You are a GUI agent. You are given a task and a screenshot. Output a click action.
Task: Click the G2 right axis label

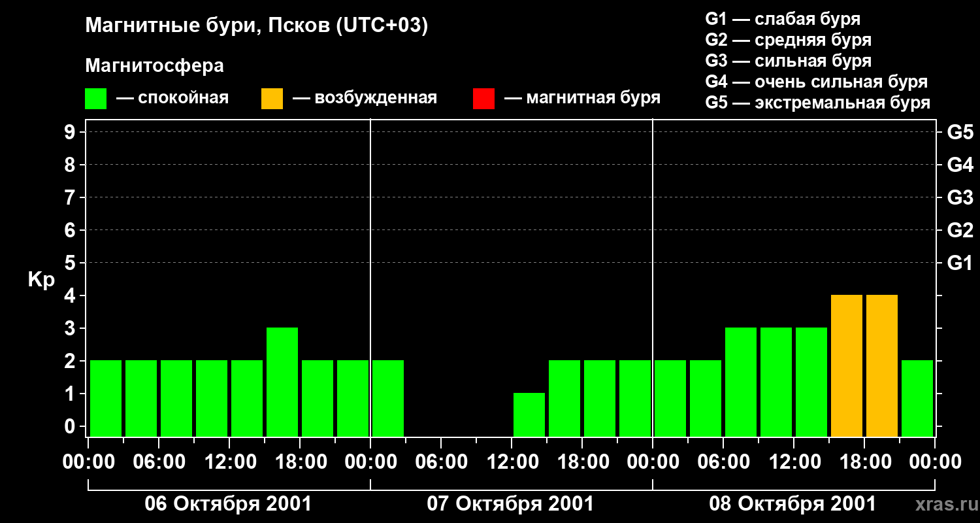coord(960,230)
